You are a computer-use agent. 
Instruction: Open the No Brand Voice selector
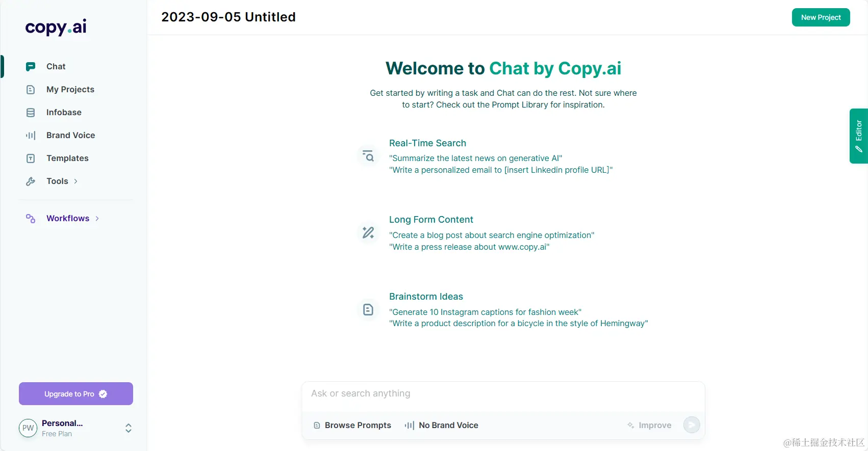click(x=442, y=425)
